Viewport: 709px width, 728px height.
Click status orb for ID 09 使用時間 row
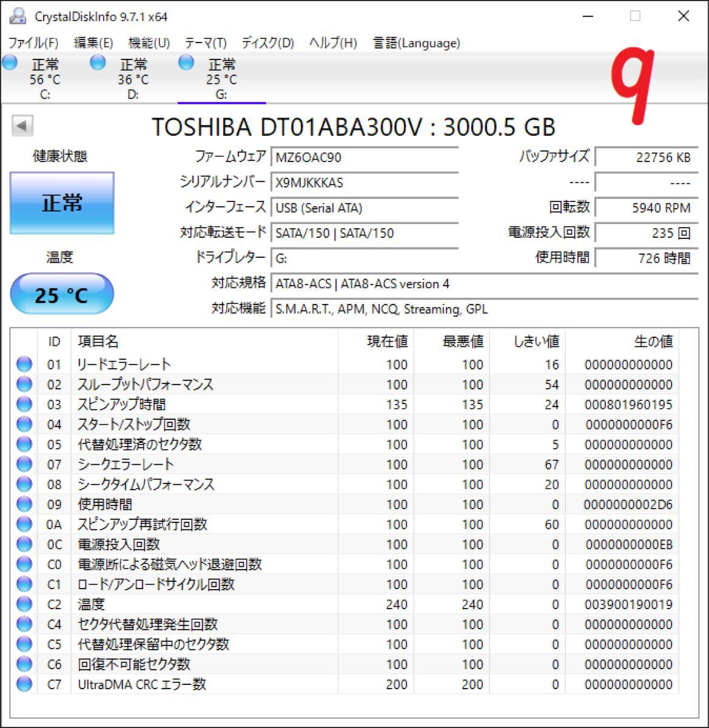click(24, 505)
